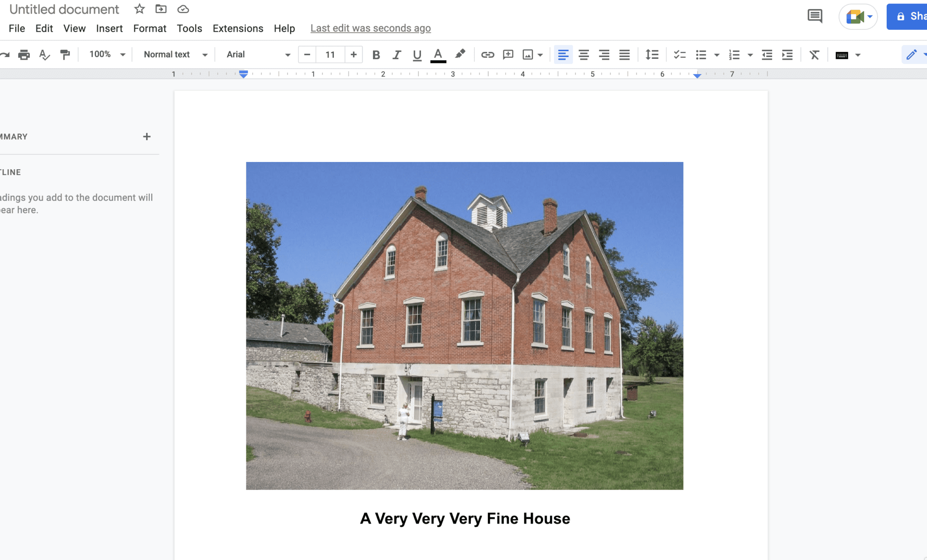Open the print dialog
This screenshot has height=560, width=927.
pyautogui.click(x=23, y=55)
